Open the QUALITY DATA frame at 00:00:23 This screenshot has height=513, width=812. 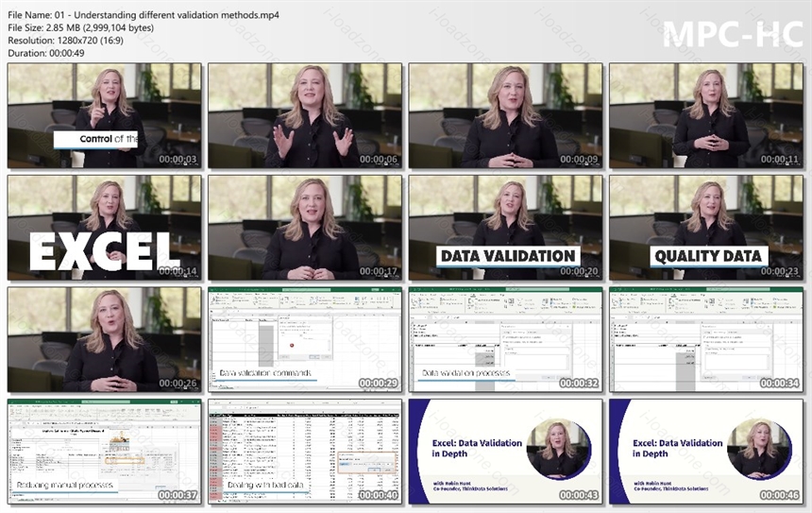706,228
